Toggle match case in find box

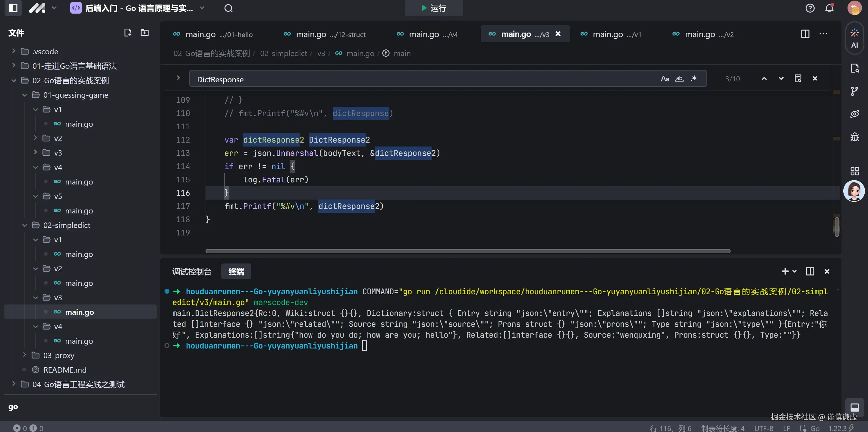665,79
